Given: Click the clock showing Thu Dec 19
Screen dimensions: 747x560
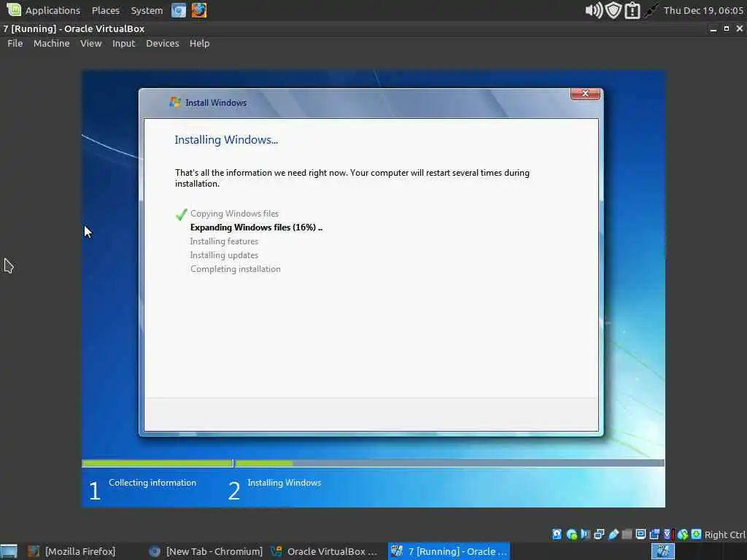Looking at the screenshot, I should point(703,10).
